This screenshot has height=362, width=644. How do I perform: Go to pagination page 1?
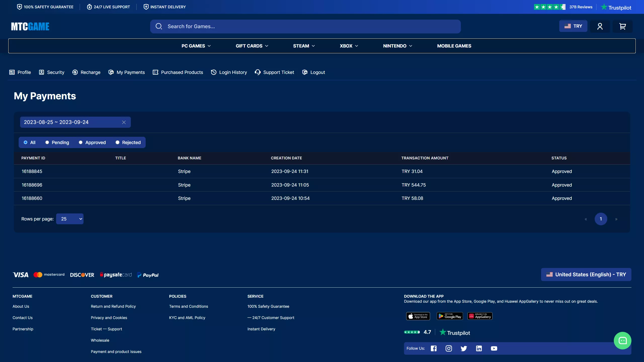tap(601, 219)
